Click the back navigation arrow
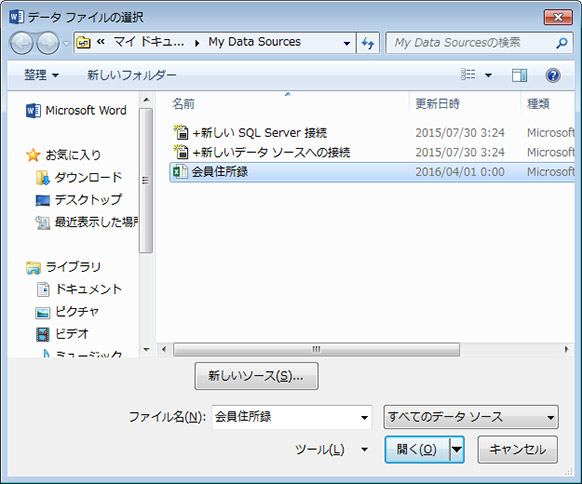The width and height of the screenshot is (582, 484). (22, 43)
